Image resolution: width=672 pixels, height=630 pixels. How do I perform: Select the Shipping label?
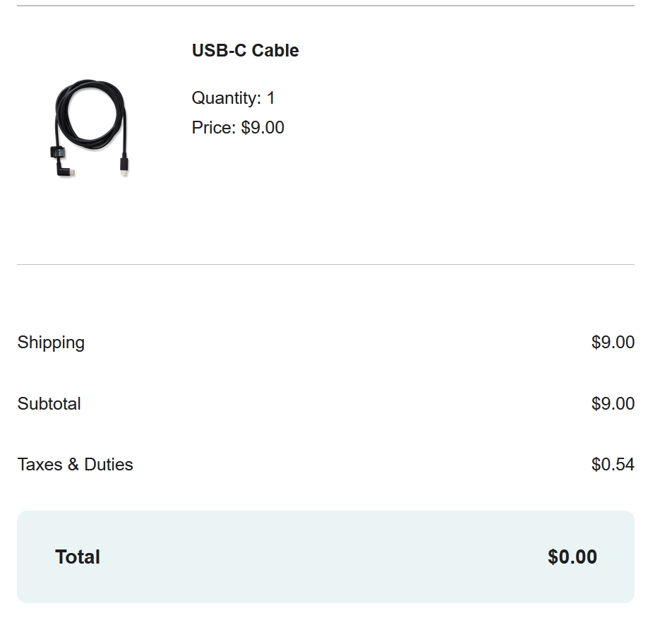click(x=51, y=343)
